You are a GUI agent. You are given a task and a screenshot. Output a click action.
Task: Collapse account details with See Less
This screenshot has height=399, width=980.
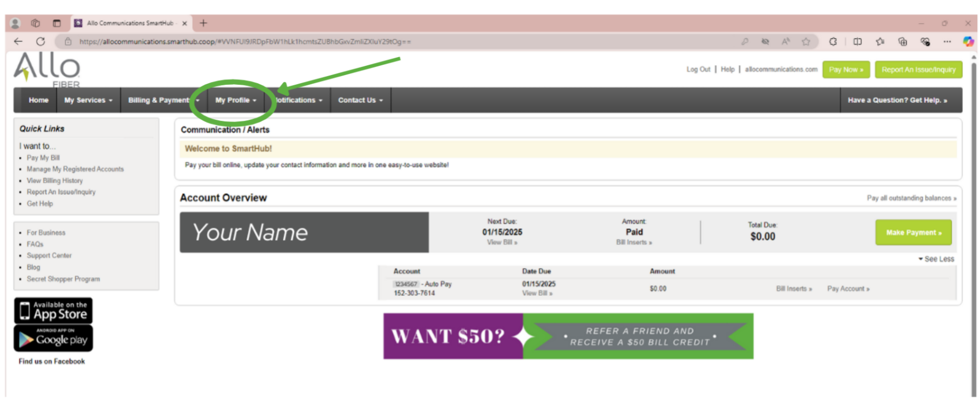[936, 259]
